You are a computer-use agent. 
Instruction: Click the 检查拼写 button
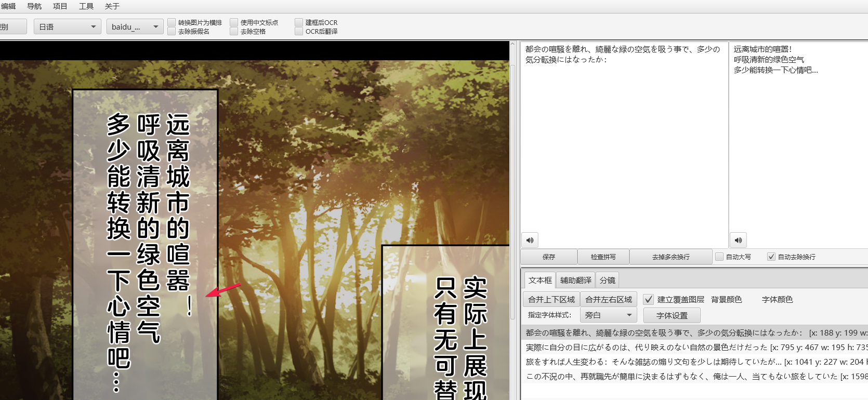click(x=603, y=257)
